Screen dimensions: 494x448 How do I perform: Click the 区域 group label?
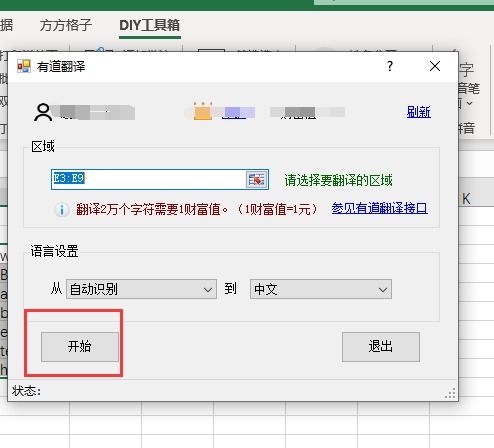click(x=43, y=146)
